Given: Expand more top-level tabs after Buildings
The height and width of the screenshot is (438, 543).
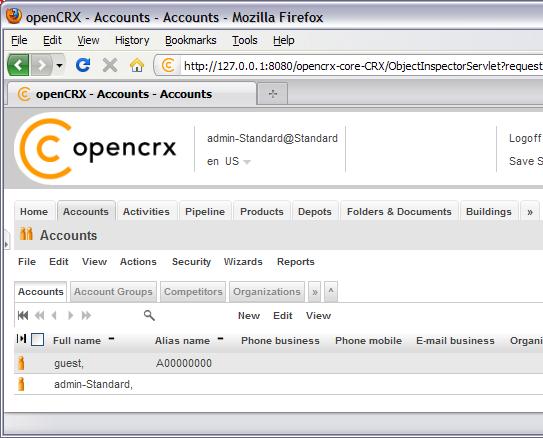Looking at the screenshot, I should click(530, 212).
